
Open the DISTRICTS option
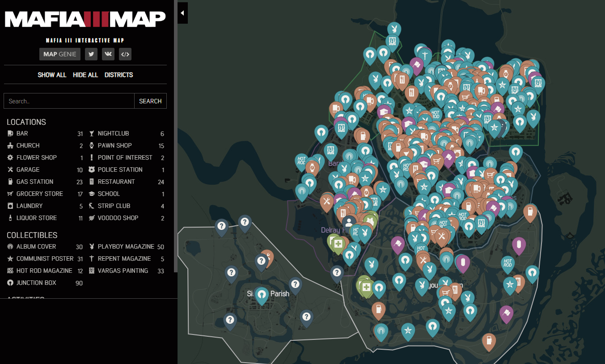point(119,75)
